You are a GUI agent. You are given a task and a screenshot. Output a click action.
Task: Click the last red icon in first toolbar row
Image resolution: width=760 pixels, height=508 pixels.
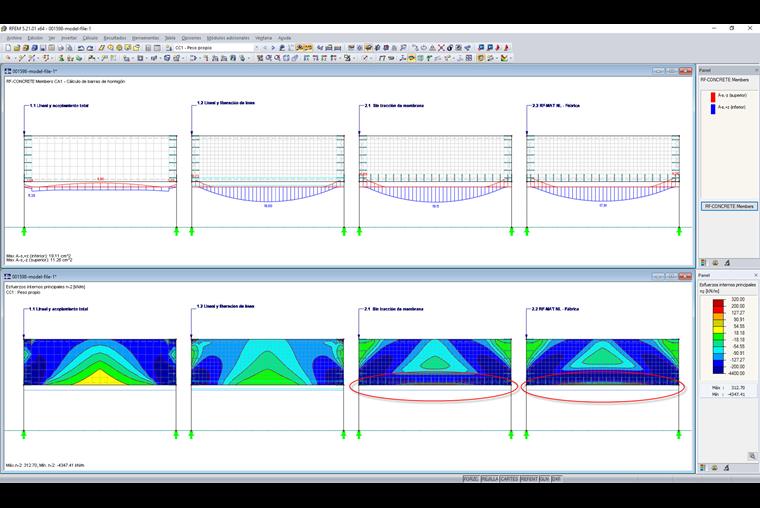click(x=507, y=48)
